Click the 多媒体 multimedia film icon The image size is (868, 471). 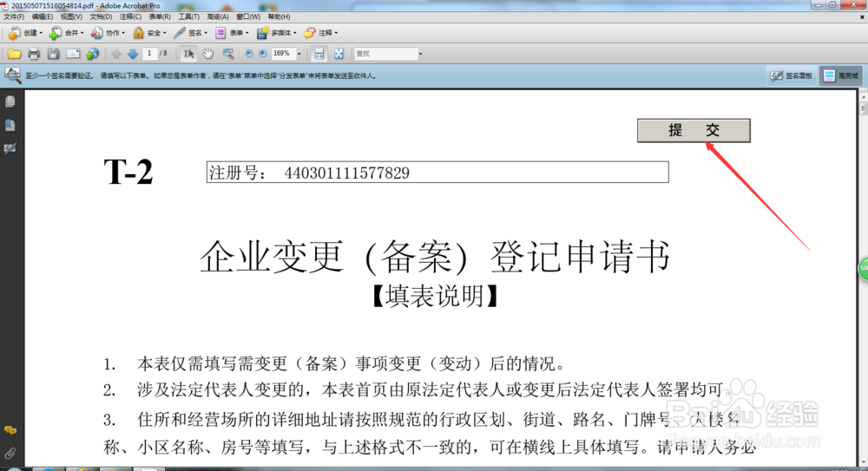point(262,33)
